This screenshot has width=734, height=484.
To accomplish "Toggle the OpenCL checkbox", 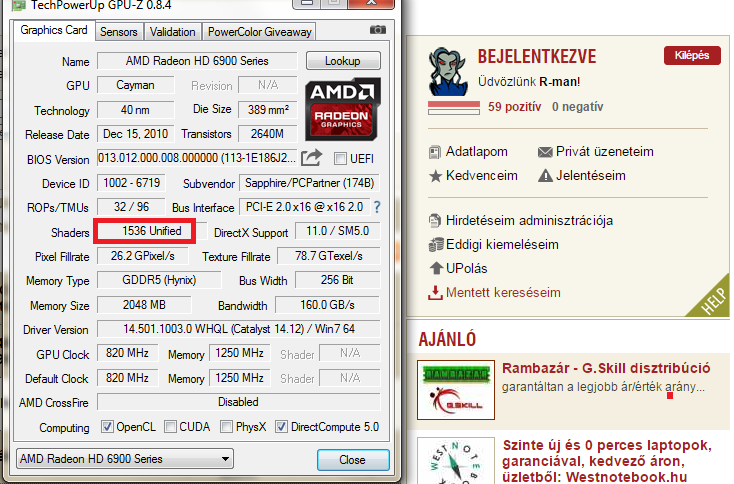I will (107, 426).
